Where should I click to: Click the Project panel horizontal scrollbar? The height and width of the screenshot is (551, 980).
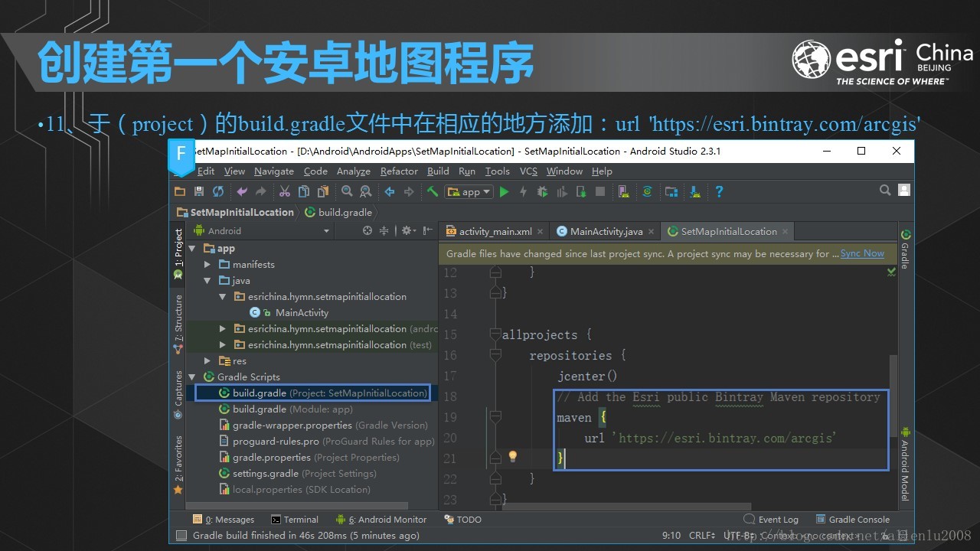(x=297, y=505)
